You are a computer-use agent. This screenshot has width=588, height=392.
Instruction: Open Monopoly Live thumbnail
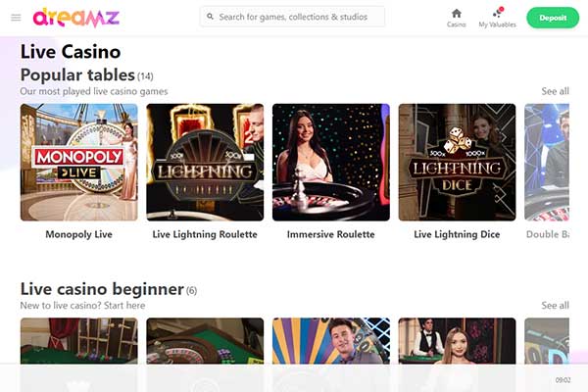coord(79,163)
